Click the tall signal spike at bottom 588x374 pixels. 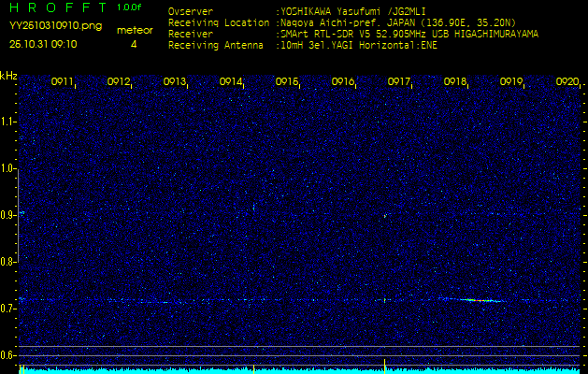[x=384, y=364]
